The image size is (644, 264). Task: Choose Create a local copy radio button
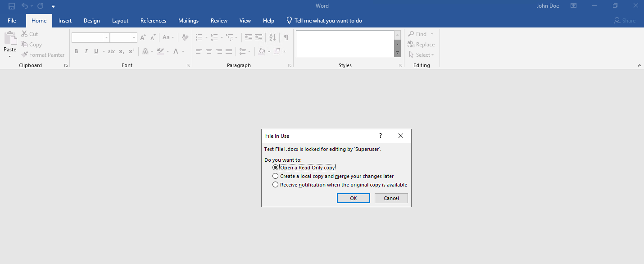point(276,176)
